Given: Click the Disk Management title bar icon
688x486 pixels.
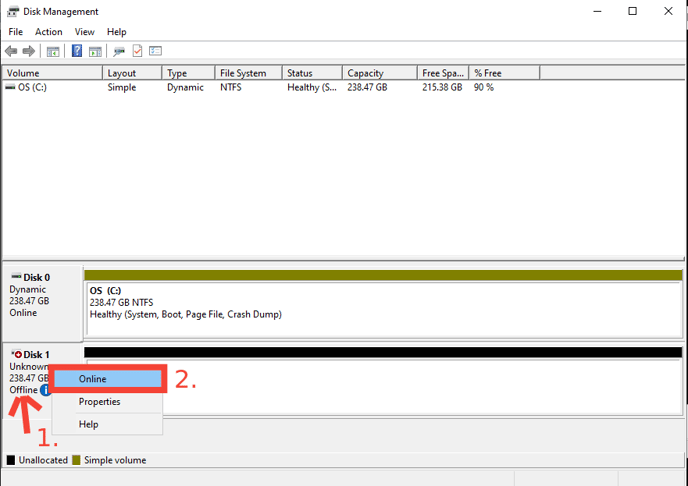Looking at the screenshot, I should [x=13, y=11].
